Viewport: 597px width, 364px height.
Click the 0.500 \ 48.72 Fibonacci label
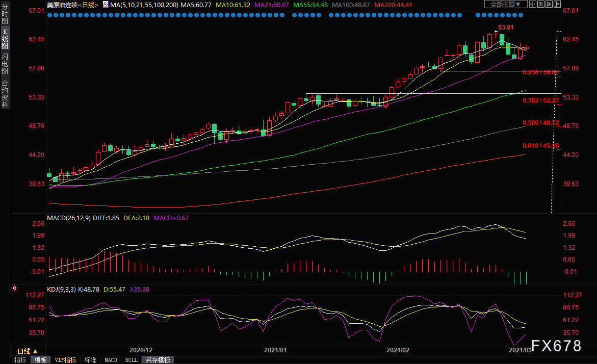pyautogui.click(x=540, y=122)
